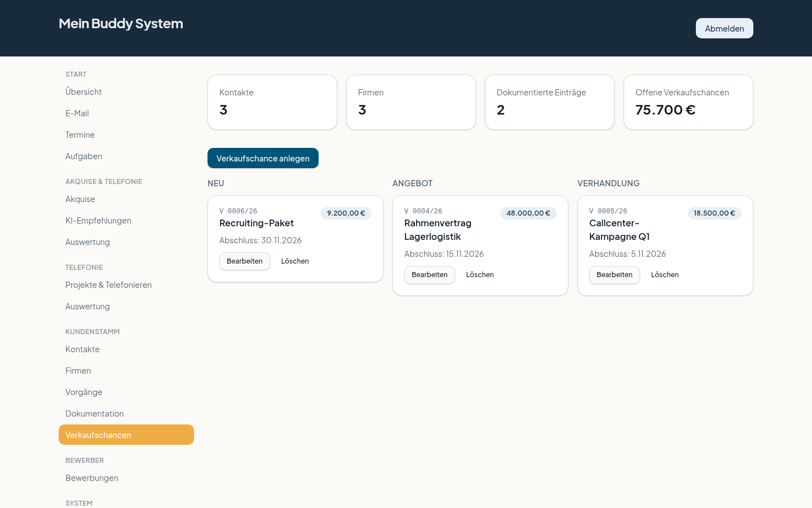Open Auswertung under Akquise & Telefonie
Screen dimensions: 812x508
(126, 242)
